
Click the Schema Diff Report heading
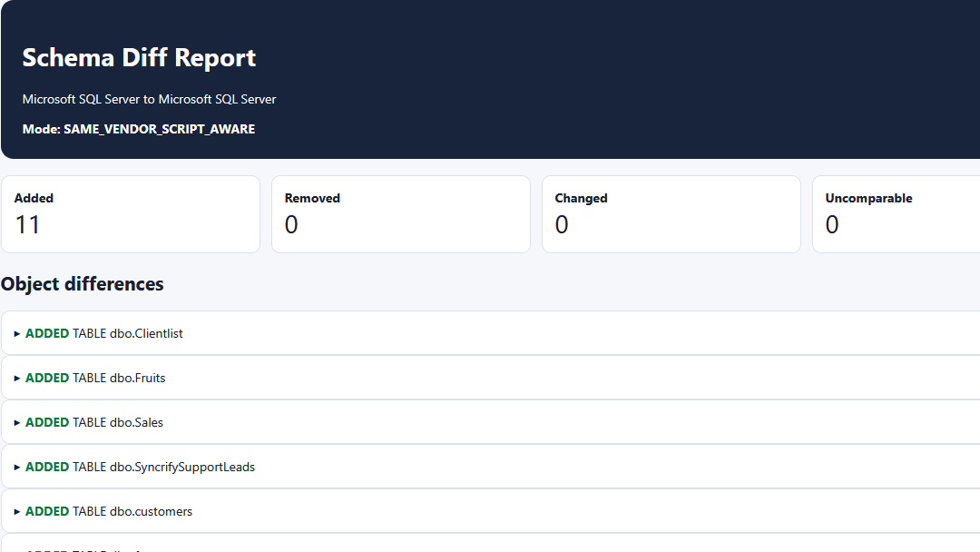[x=139, y=57]
